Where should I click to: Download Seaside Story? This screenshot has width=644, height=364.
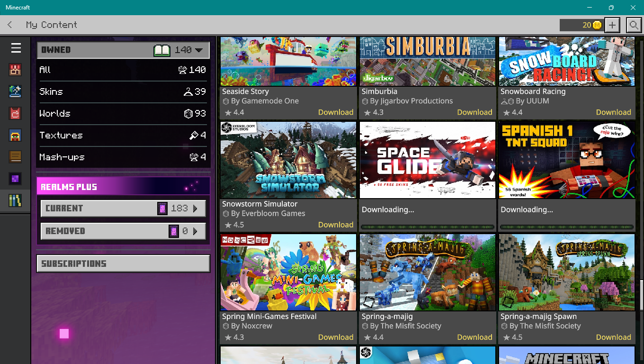click(336, 112)
